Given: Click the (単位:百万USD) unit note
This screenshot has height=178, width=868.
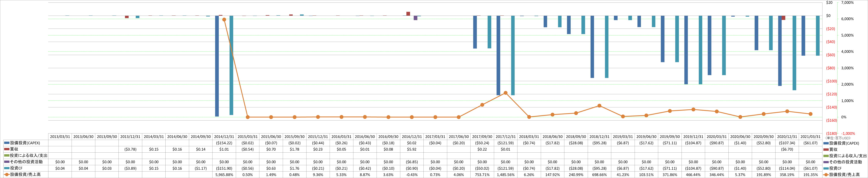Looking at the screenshot, I should [838, 138].
